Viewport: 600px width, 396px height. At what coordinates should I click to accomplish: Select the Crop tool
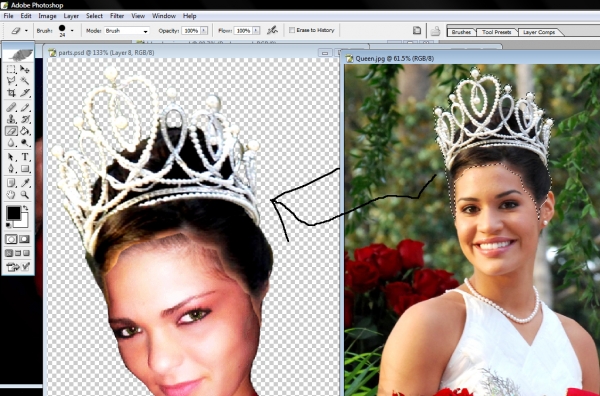(x=11, y=93)
